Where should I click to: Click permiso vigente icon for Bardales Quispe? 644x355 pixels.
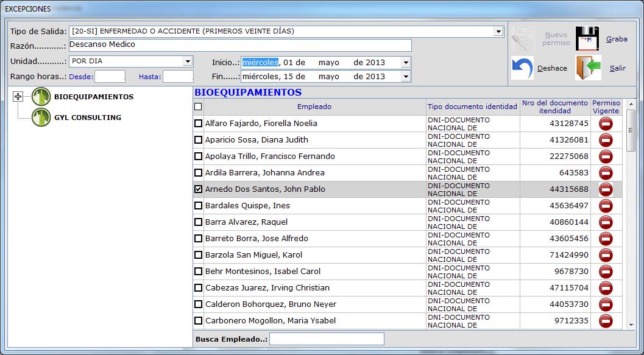point(606,206)
